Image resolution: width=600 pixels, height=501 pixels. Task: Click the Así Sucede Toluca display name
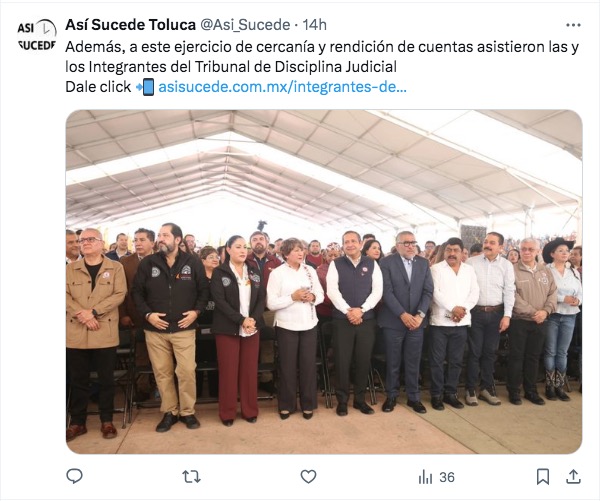pyautogui.click(x=130, y=25)
